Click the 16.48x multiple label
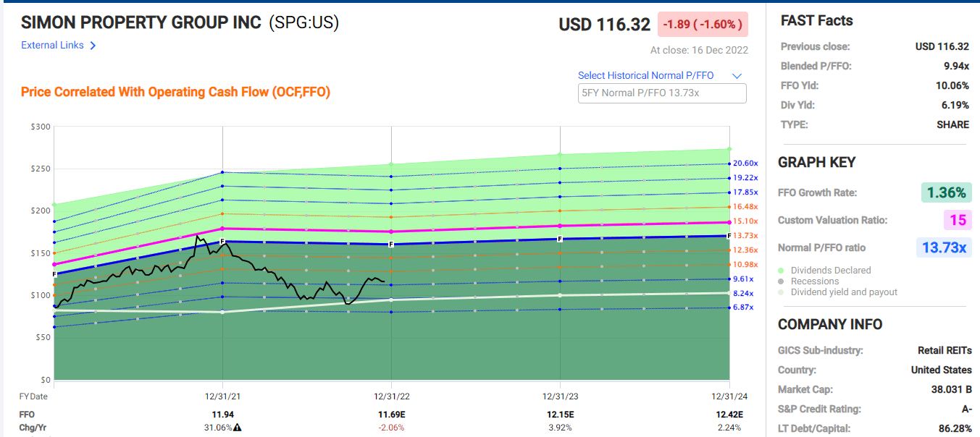The height and width of the screenshot is (437, 980). pyautogui.click(x=745, y=207)
